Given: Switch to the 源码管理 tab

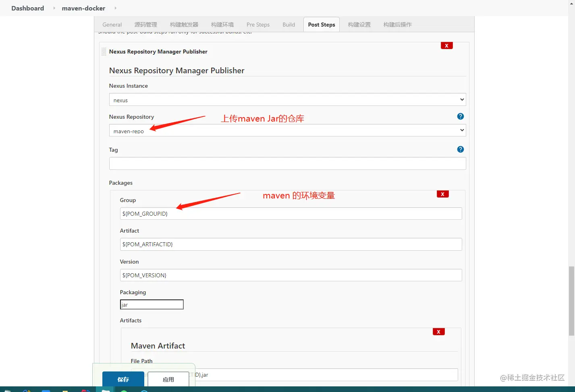Looking at the screenshot, I should click(x=146, y=25).
